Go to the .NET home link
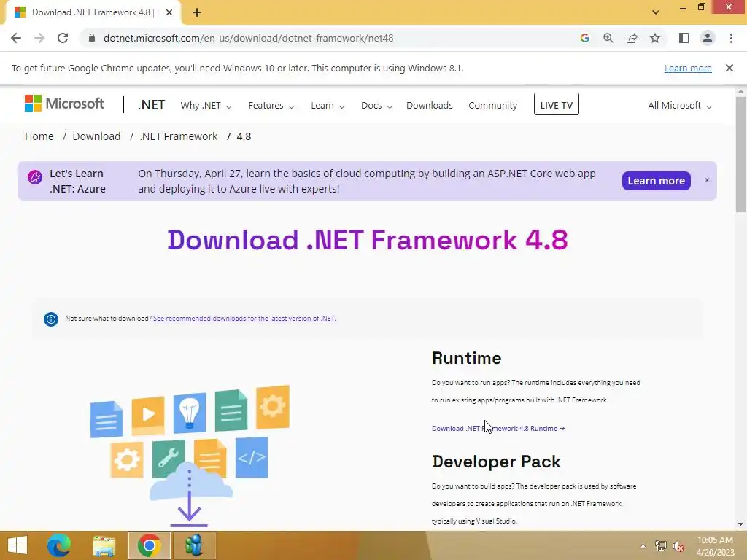The image size is (747, 560). point(152,105)
